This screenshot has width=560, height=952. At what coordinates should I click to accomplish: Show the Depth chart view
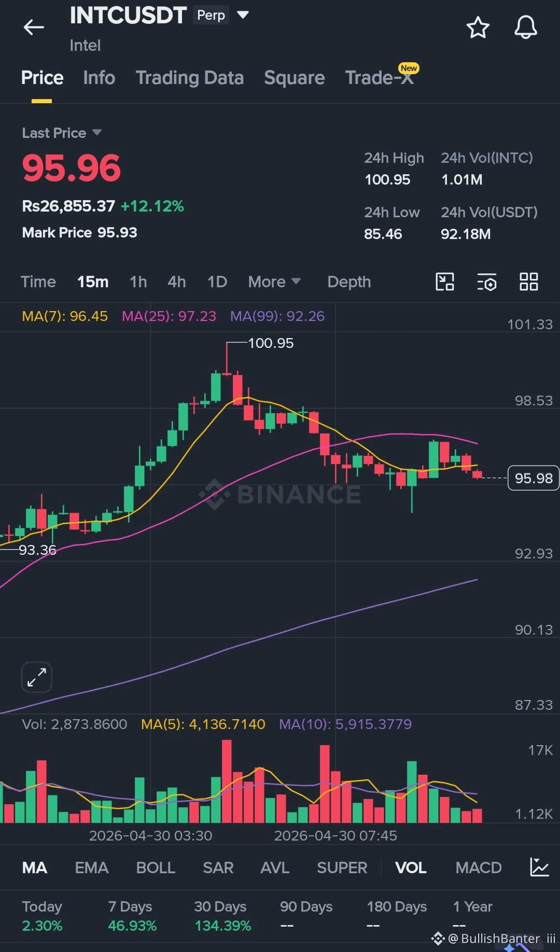click(349, 282)
